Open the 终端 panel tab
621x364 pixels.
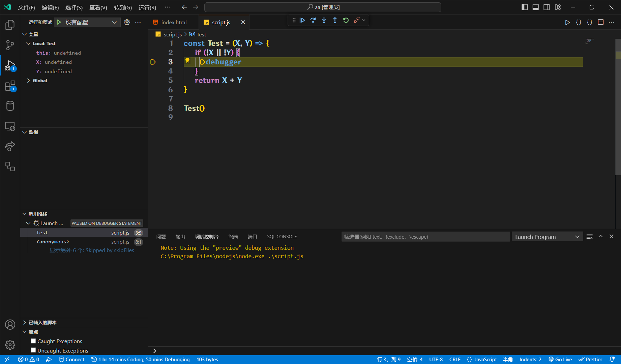click(233, 237)
